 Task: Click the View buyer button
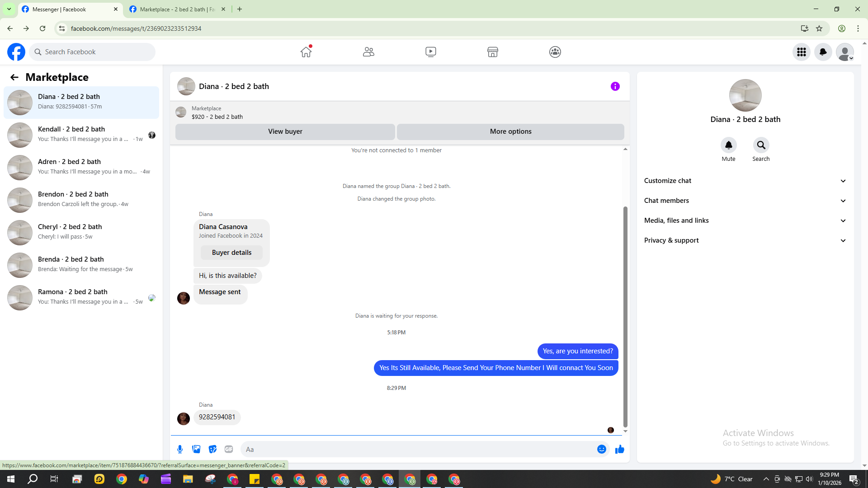[x=285, y=131]
